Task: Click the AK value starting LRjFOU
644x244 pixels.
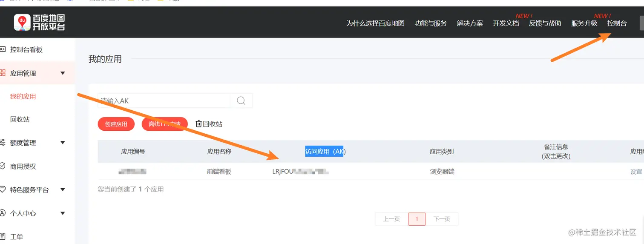Action: [301, 172]
